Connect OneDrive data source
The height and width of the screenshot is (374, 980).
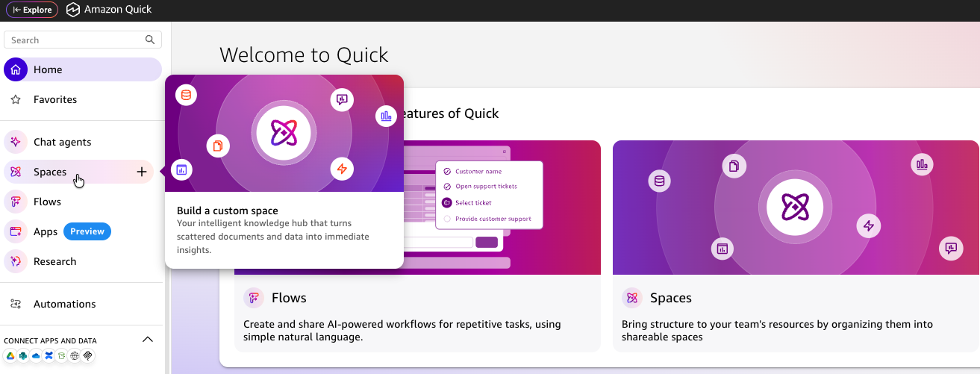(x=36, y=356)
